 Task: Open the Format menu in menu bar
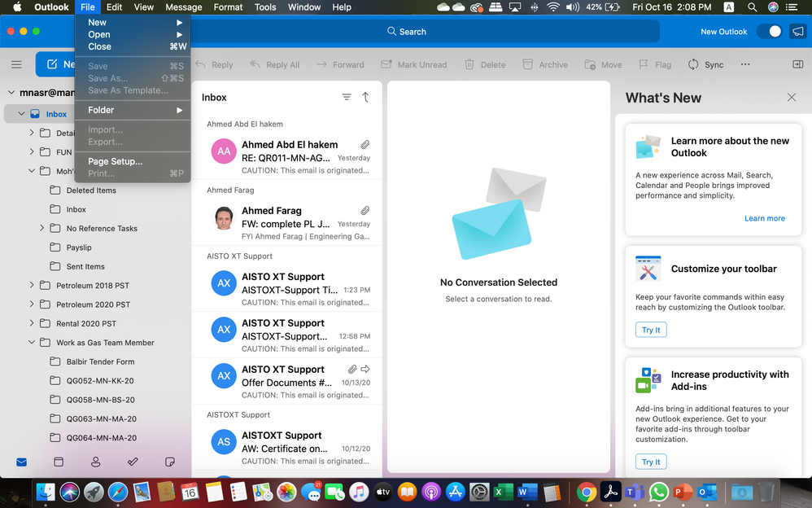(x=228, y=7)
